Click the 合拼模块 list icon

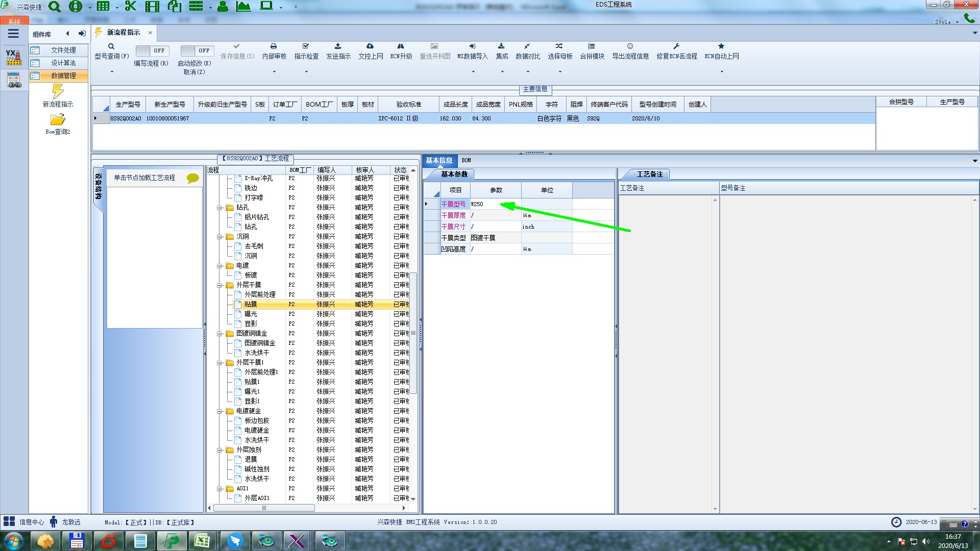[592, 46]
